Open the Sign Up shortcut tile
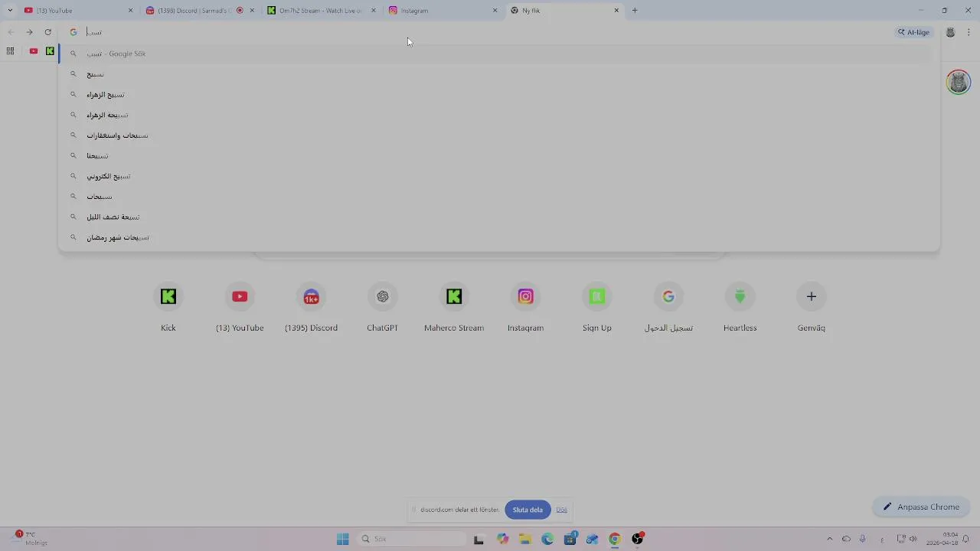980x551 pixels. pos(597,308)
